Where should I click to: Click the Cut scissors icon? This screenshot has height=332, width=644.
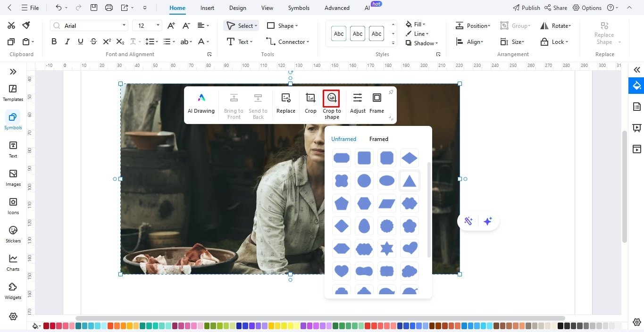[11, 25]
